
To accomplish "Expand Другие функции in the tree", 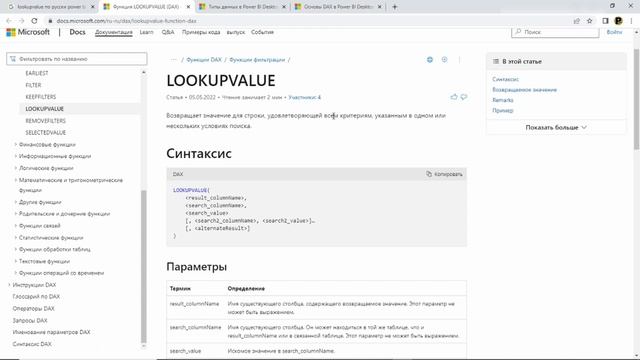I will tap(40, 202).
